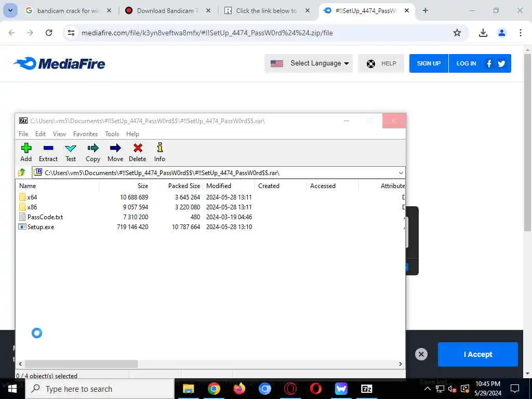Sort files by Size column
The width and height of the screenshot is (532, 399).
(125, 186)
